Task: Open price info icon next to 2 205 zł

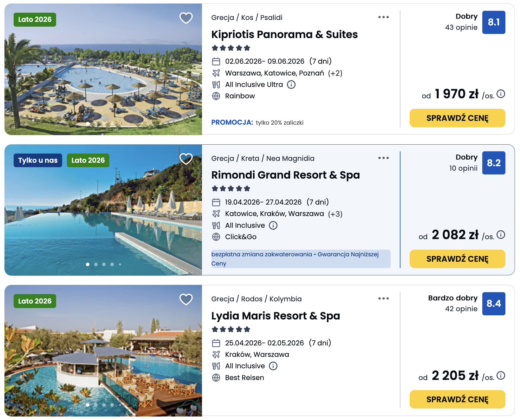Action: [501, 376]
